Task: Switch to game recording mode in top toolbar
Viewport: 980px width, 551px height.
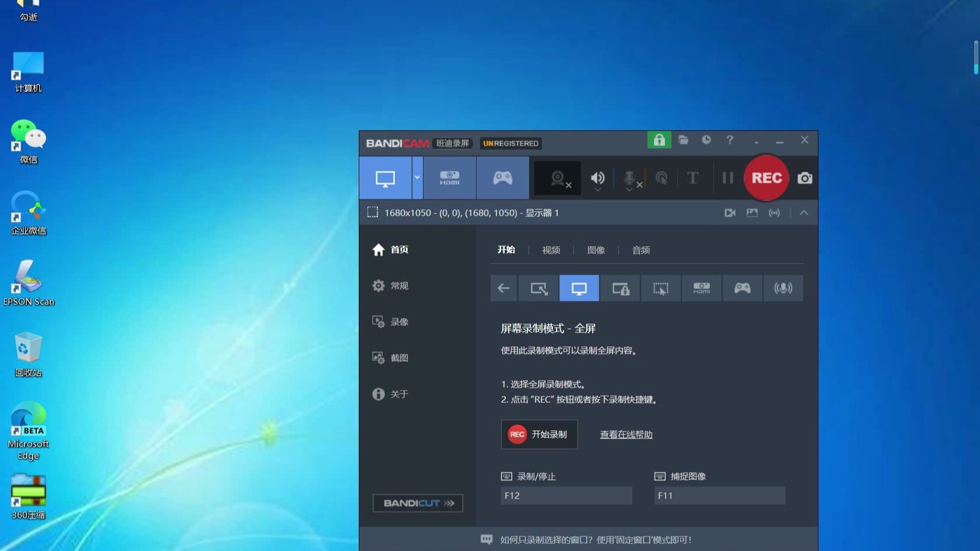Action: (x=503, y=178)
